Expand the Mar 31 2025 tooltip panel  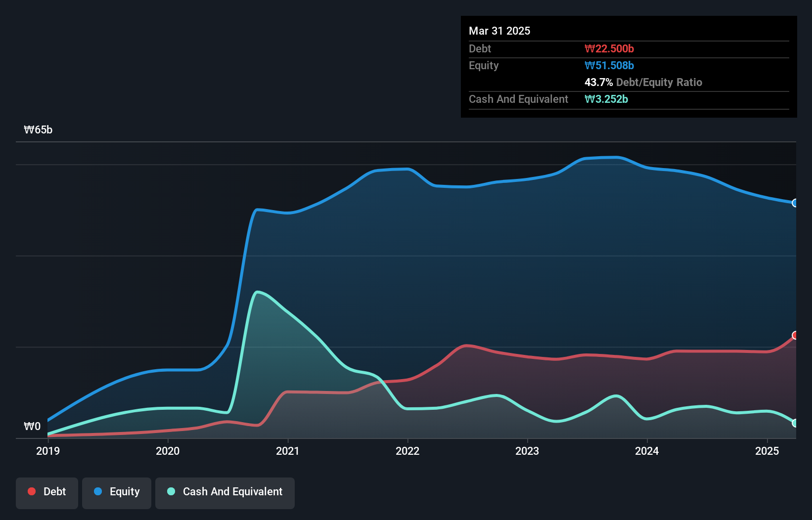point(499,31)
